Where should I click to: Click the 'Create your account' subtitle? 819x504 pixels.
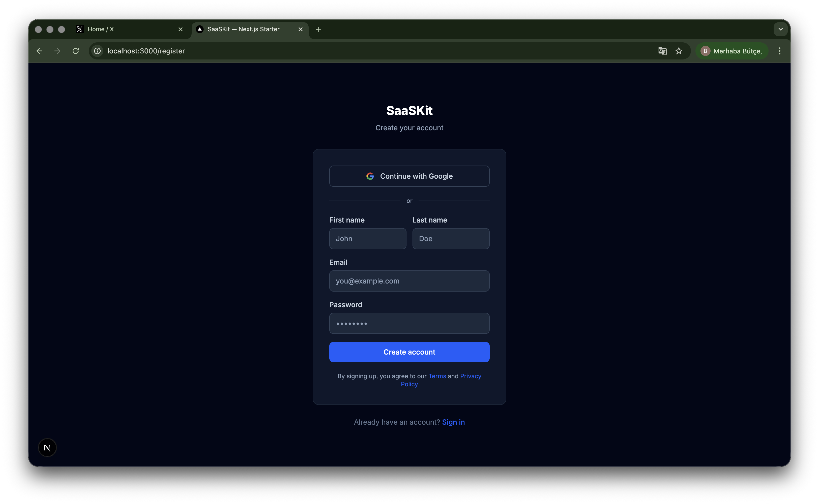pos(409,128)
